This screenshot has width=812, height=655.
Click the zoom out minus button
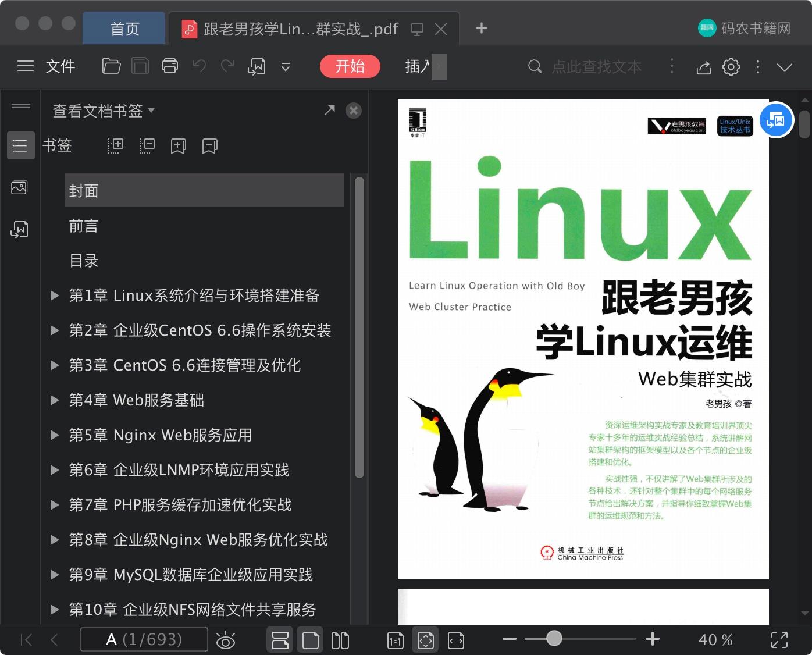coord(510,639)
